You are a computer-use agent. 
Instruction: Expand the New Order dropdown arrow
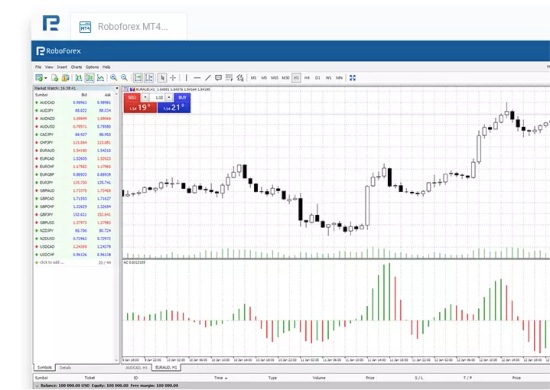click(46, 78)
